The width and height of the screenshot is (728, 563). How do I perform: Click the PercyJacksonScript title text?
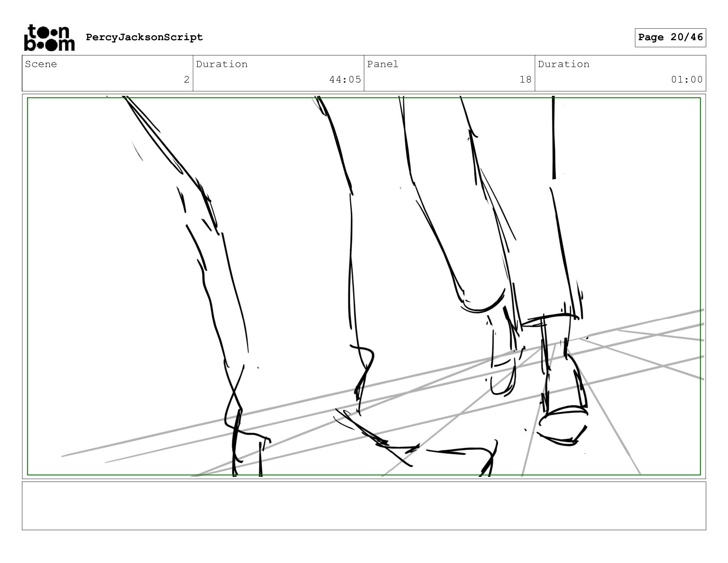pyautogui.click(x=144, y=37)
